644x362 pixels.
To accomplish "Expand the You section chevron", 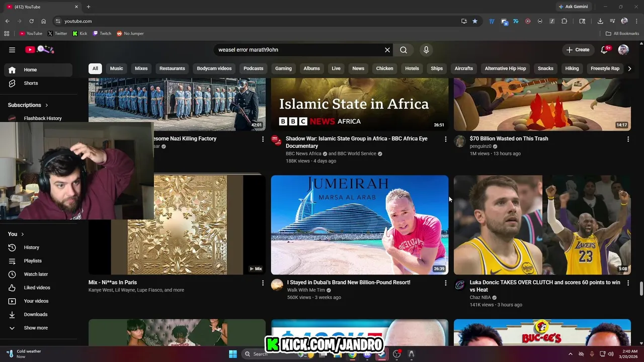I will point(23,234).
